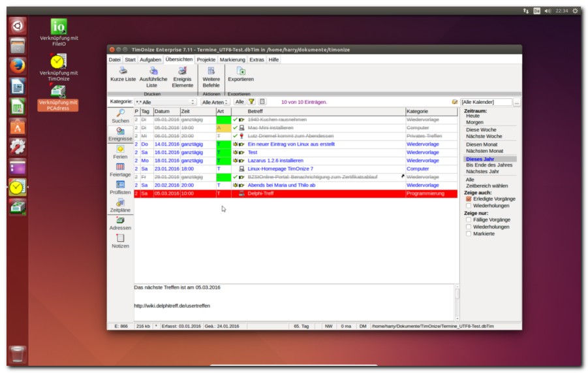Click the list icon next to the filter funnel
Screen dimensions: 588x373
tap(262, 102)
